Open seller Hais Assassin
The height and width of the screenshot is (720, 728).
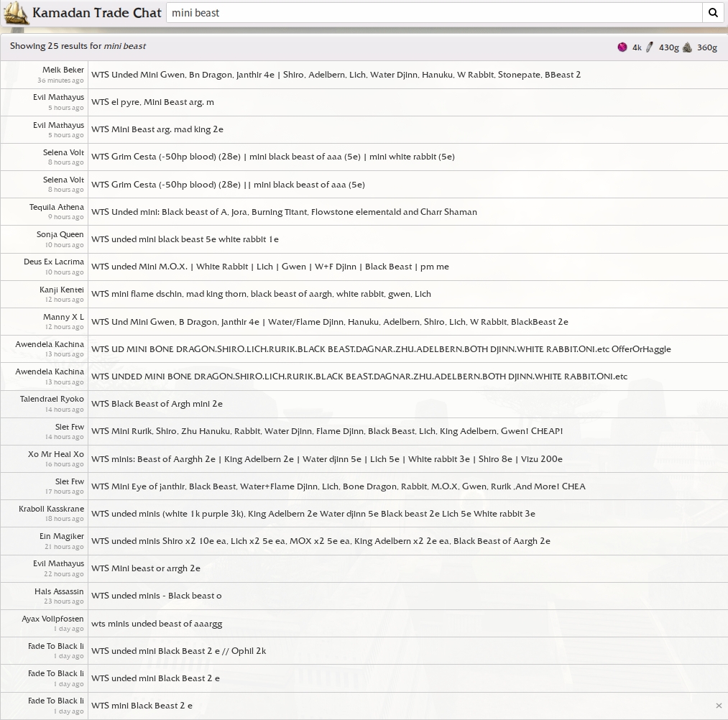coord(59,591)
